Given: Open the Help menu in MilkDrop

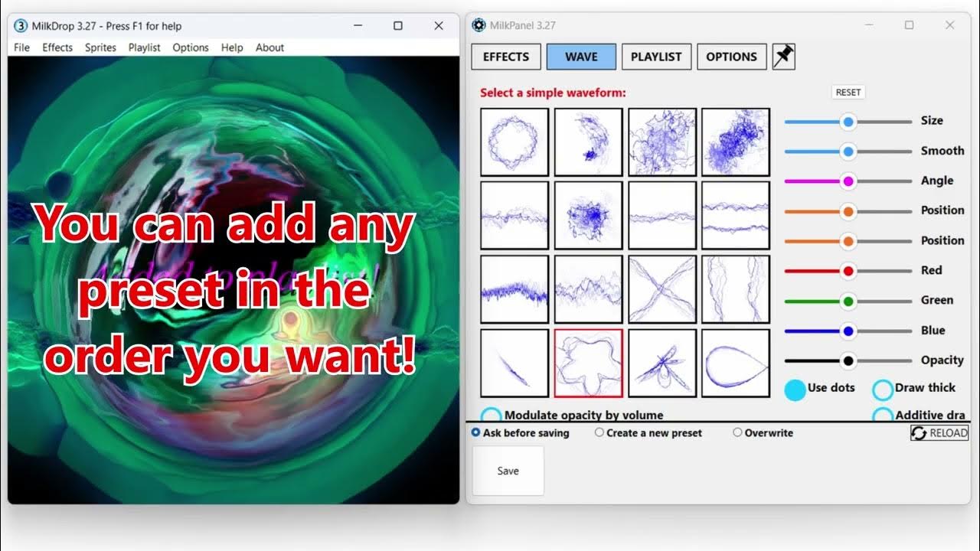Looking at the screenshot, I should pyautogui.click(x=232, y=47).
